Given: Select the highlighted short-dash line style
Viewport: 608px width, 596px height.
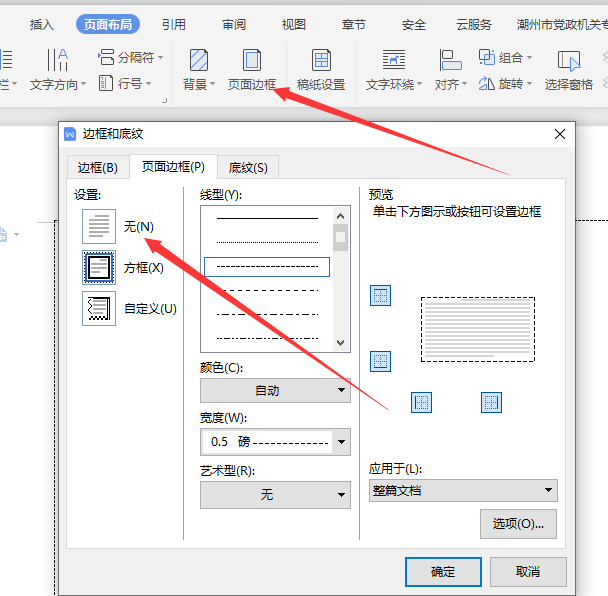Looking at the screenshot, I should [x=267, y=267].
